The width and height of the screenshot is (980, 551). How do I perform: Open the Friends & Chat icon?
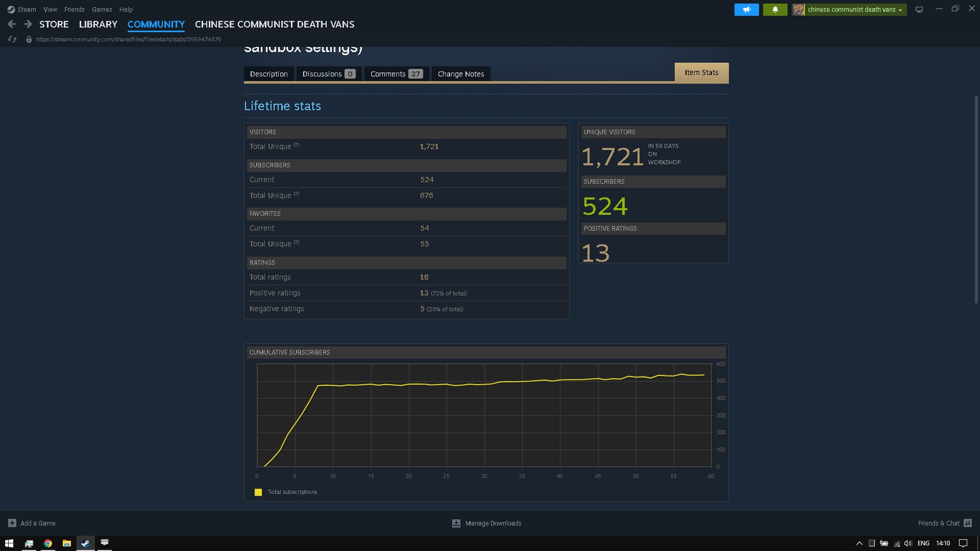(968, 523)
